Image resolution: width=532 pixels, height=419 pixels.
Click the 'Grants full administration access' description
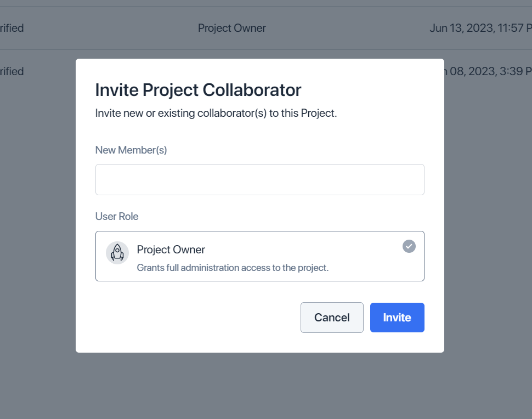coord(233,268)
